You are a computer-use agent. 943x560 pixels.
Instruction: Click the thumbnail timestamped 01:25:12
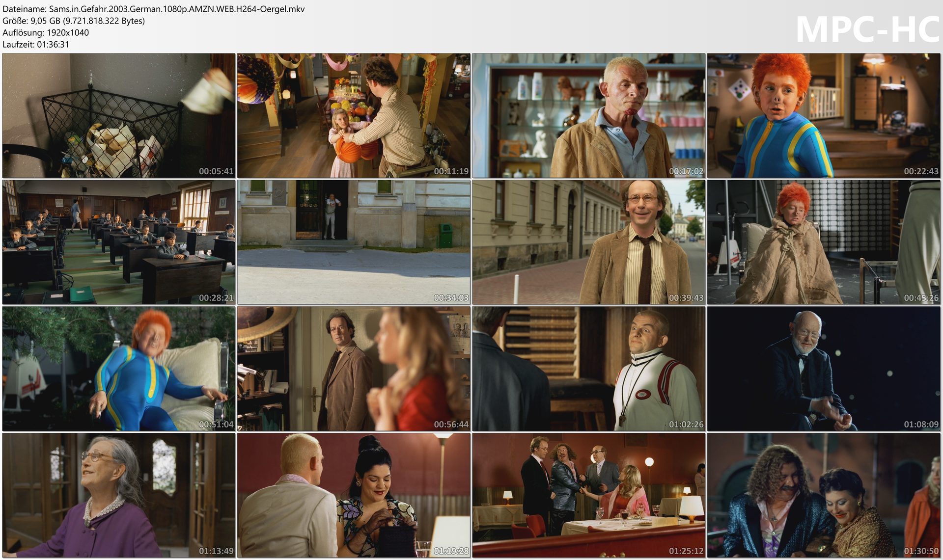[x=589, y=495]
